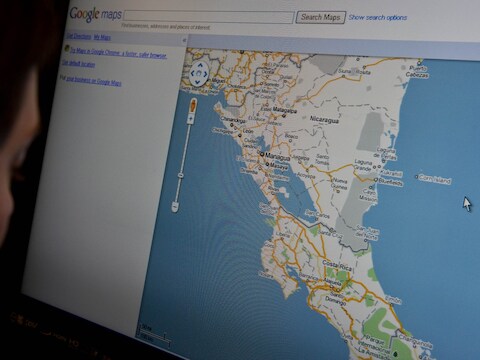This screenshot has width=480, height=360.
Task: Click Set default location link
Action: point(79,63)
